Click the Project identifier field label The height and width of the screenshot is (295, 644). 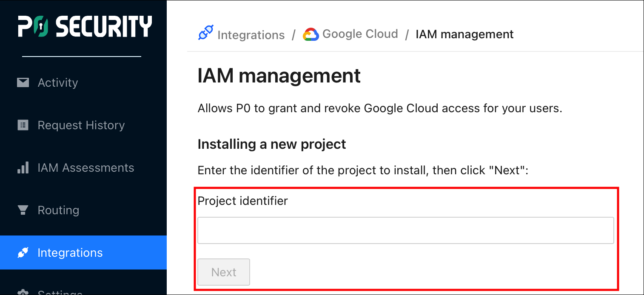[242, 201]
